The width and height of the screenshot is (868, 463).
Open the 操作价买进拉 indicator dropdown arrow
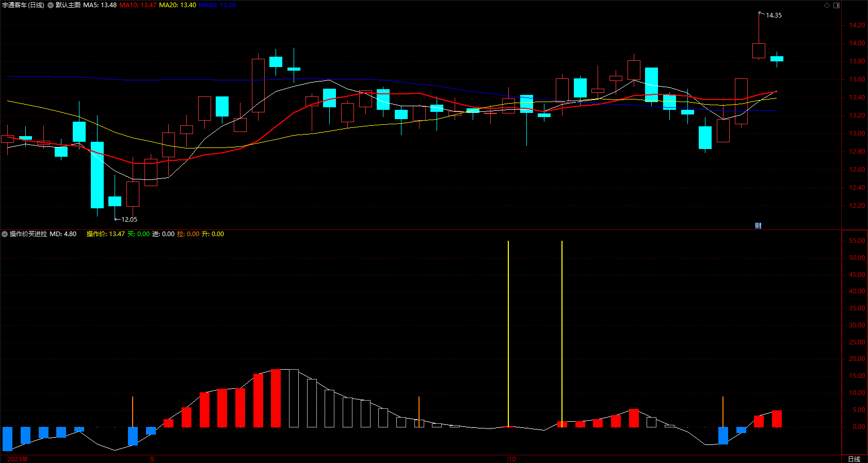(x=5, y=234)
